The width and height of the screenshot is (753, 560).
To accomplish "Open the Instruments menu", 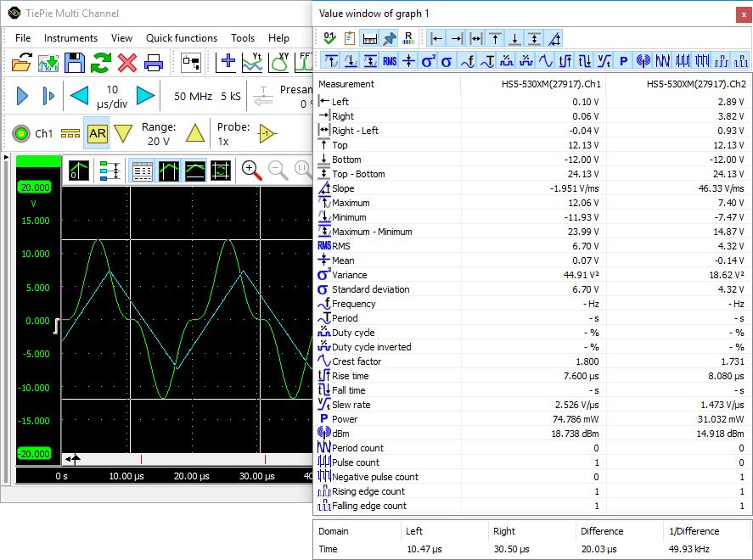I will coord(70,37).
